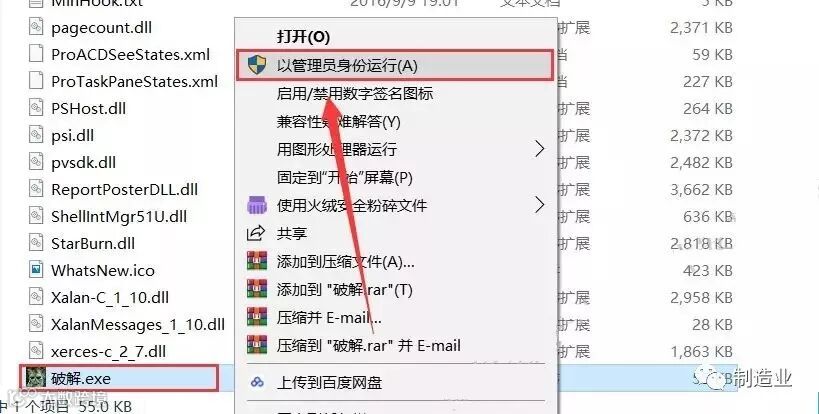
Task: Click the Huorong file shredder icon
Action: 256,205
